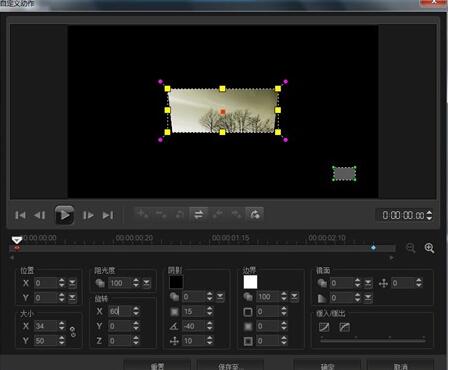
Task: Click the fit/reset motion toolbar icon
Action: click(255, 214)
